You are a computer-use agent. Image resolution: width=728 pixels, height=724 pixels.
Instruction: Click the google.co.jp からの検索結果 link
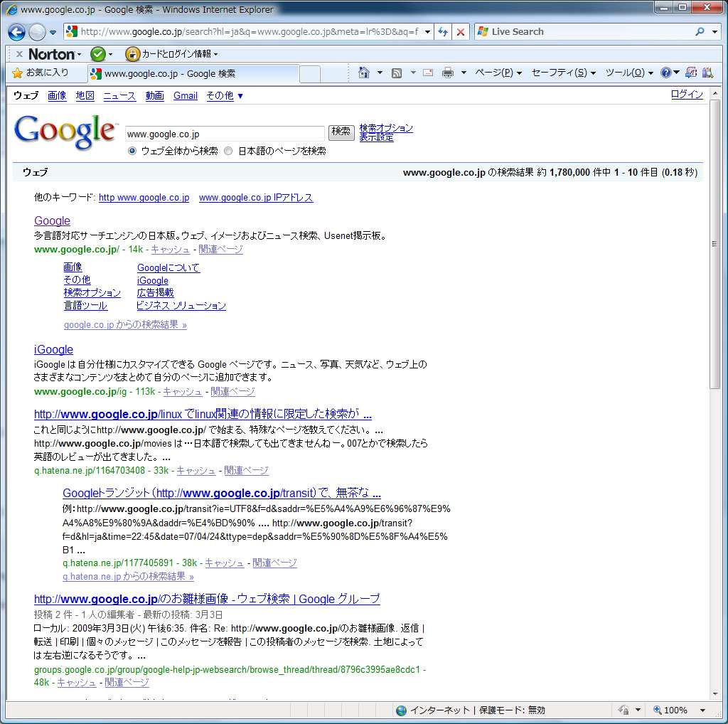click(125, 325)
